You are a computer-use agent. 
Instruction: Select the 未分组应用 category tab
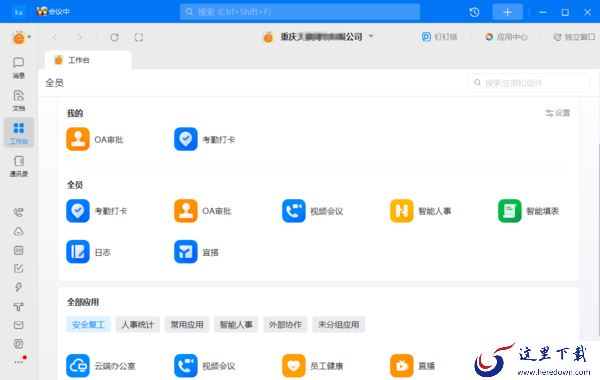click(x=339, y=325)
